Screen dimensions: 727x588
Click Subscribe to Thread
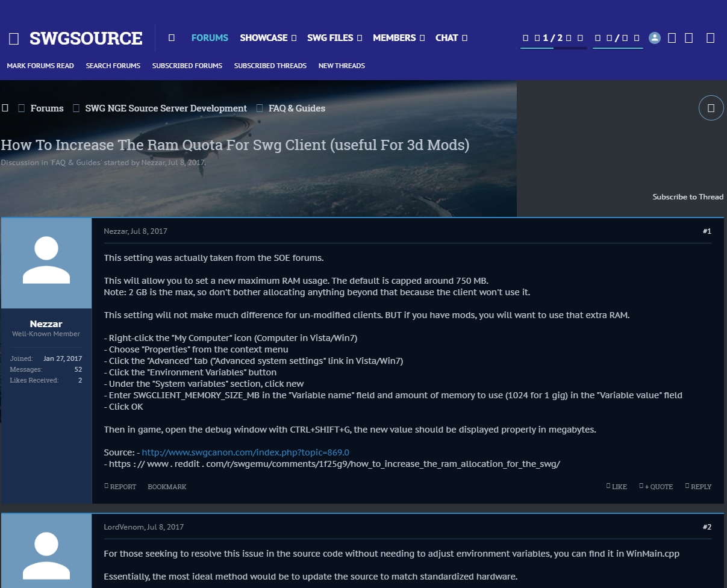688,197
